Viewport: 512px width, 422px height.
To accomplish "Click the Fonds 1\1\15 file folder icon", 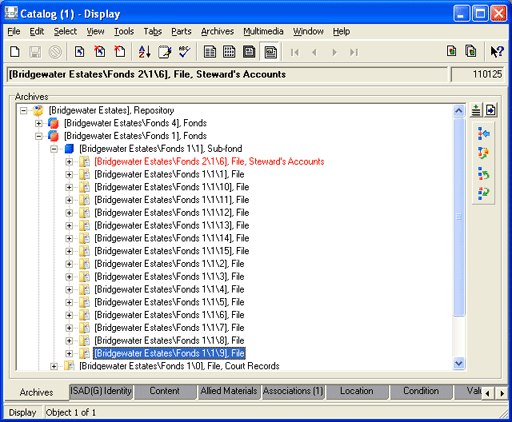I will pyautogui.click(x=84, y=251).
